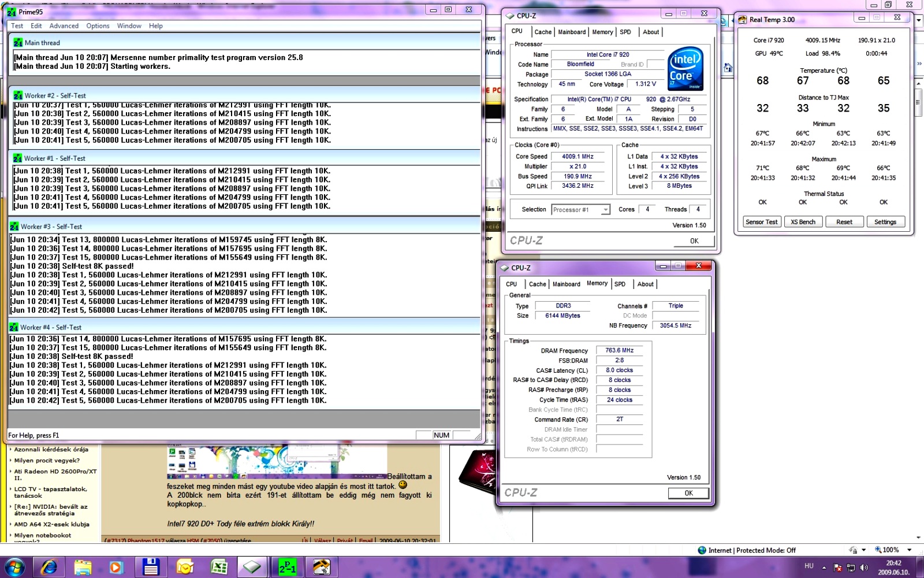Image resolution: width=924 pixels, height=578 pixels.
Task: Click the volume speaker tray icon
Action: [x=864, y=567]
